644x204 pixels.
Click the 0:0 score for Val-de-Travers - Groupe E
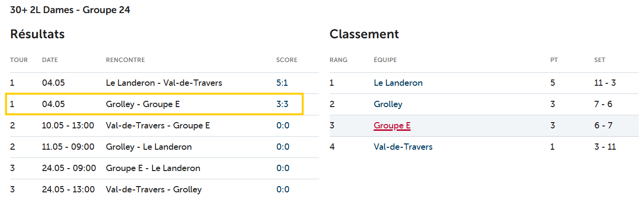pyautogui.click(x=283, y=126)
